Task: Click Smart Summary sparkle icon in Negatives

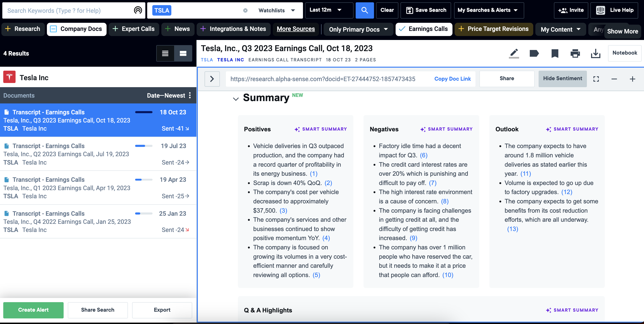Action: [x=423, y=129]
